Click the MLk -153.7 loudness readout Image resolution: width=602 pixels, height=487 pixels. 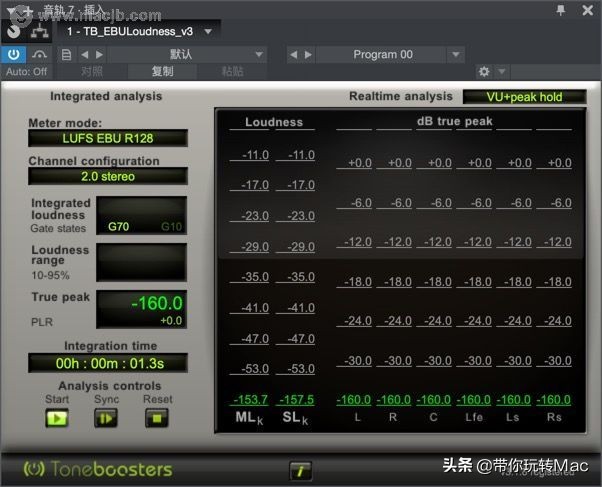click(x=250, y=400)
